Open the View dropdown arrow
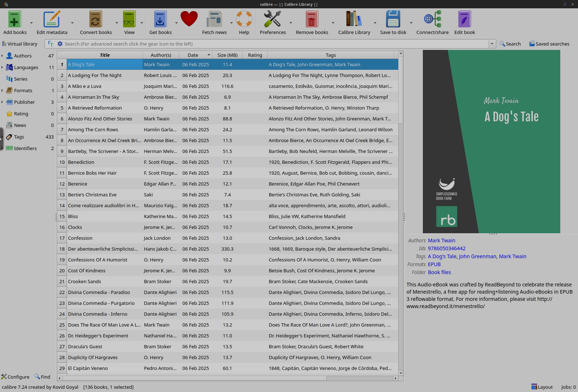Image resolution: width=578 pixels, height=392 pixels. tap(142, 23)
